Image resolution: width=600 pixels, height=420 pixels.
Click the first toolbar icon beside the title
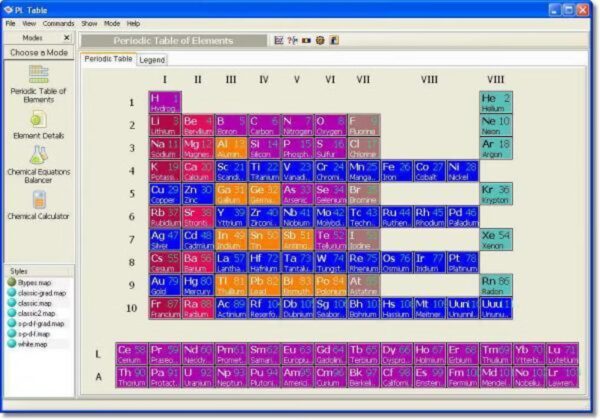(279, 41)
